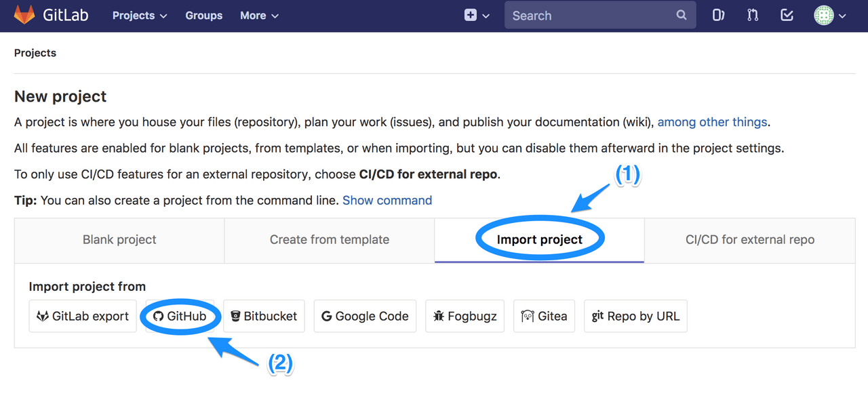The image size is (868, 404).
Task: Expand the Projects dropdown in navbar
Action: [x=140, y=16]
